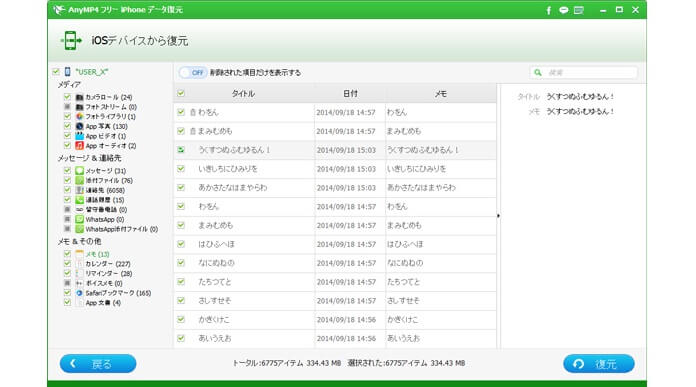Select the WhatsApp添付ファイル (0) icon
Viewport: 696px width, 387px height.
point(79,229)
